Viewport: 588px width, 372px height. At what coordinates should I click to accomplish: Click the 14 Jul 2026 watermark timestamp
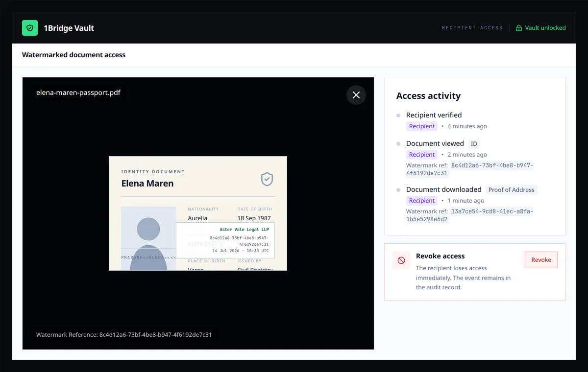[x=240, y=251]
